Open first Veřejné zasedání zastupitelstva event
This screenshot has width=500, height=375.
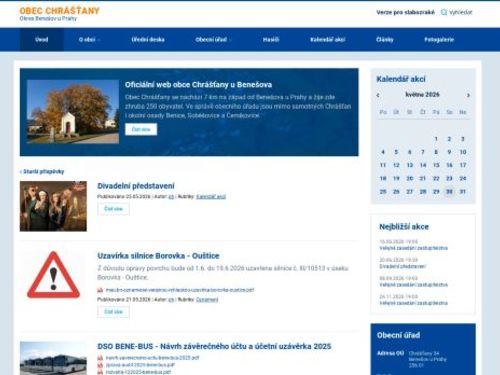click(x=413, y=248)
